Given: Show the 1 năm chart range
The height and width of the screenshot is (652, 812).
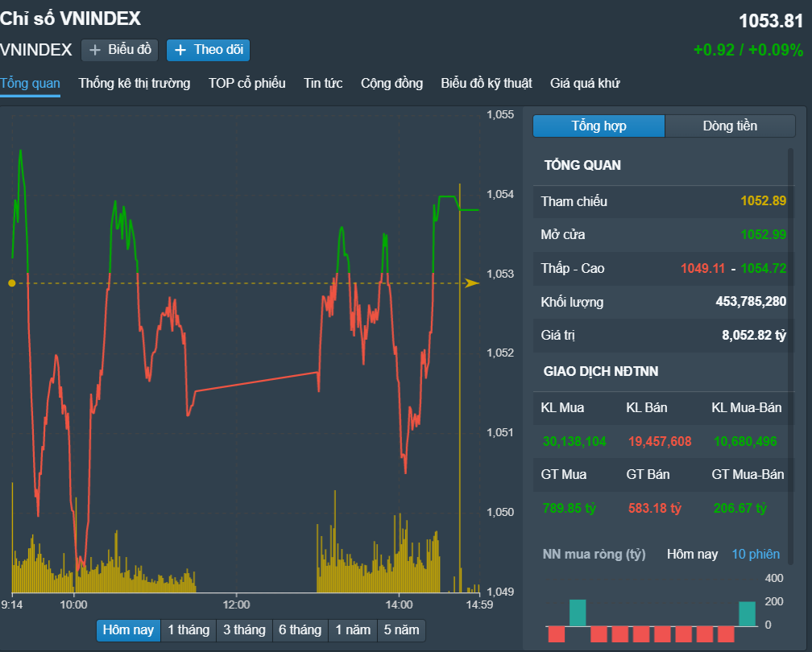Looking at the screenshot, I should pos(353,629).
